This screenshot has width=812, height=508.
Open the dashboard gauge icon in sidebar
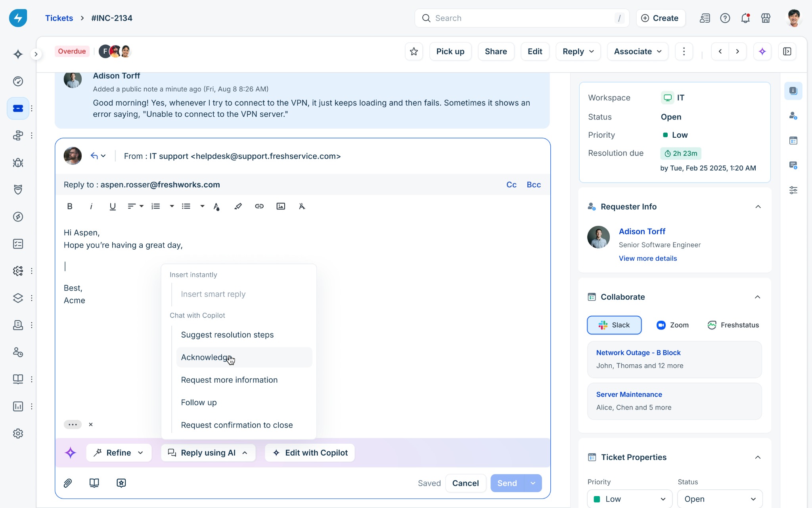18,81
